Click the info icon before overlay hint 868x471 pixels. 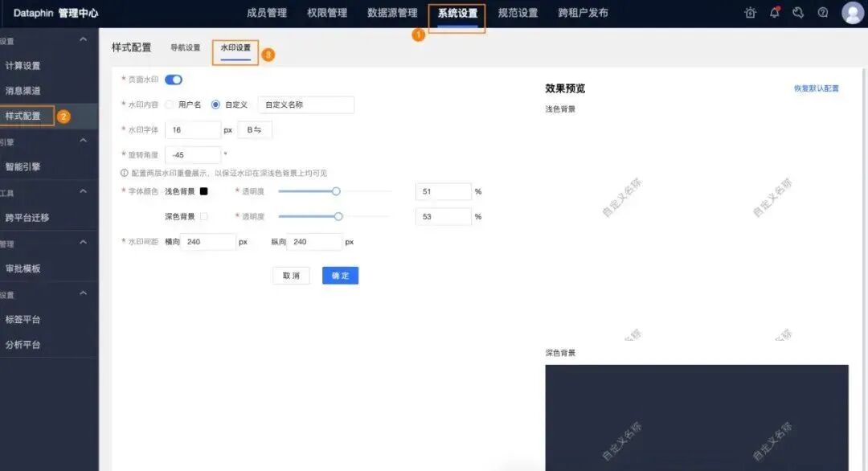click(125, 173)
